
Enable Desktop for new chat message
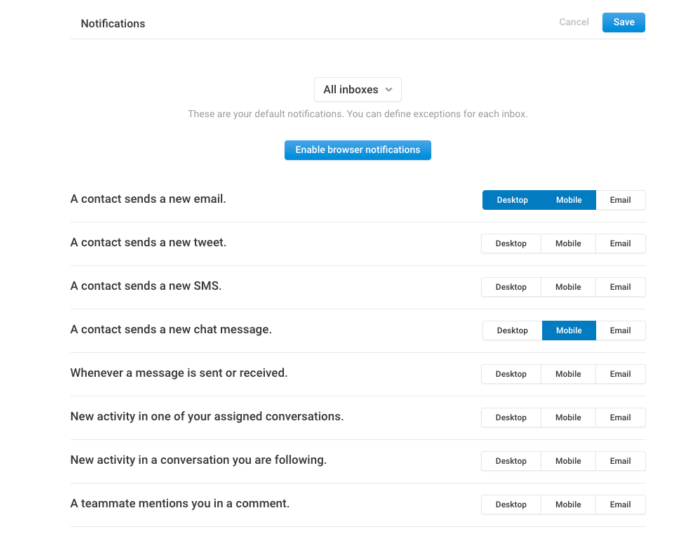coord(512,330)
